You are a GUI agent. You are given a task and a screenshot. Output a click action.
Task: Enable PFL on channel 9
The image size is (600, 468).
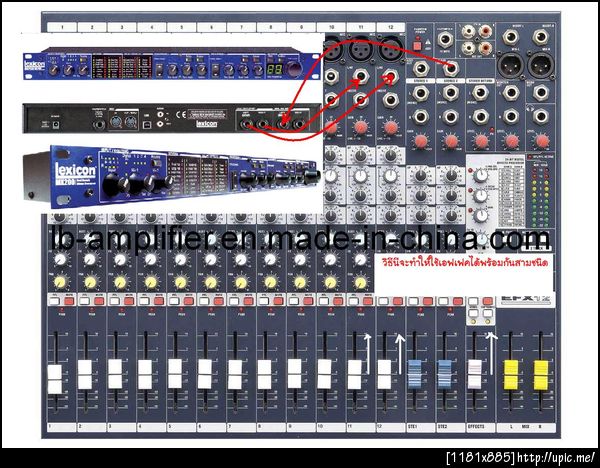[x=294, y=301]
